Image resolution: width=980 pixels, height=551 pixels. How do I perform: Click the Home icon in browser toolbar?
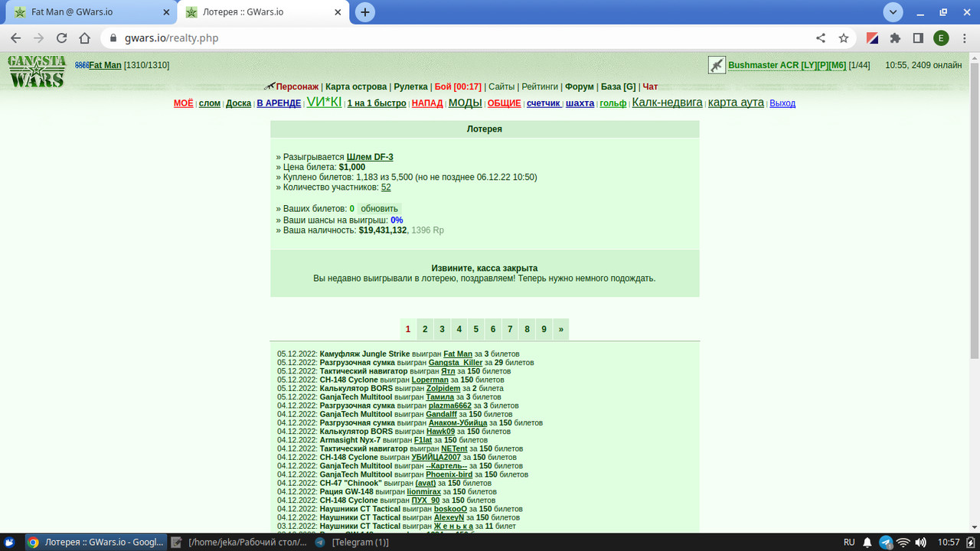(86, 38)
